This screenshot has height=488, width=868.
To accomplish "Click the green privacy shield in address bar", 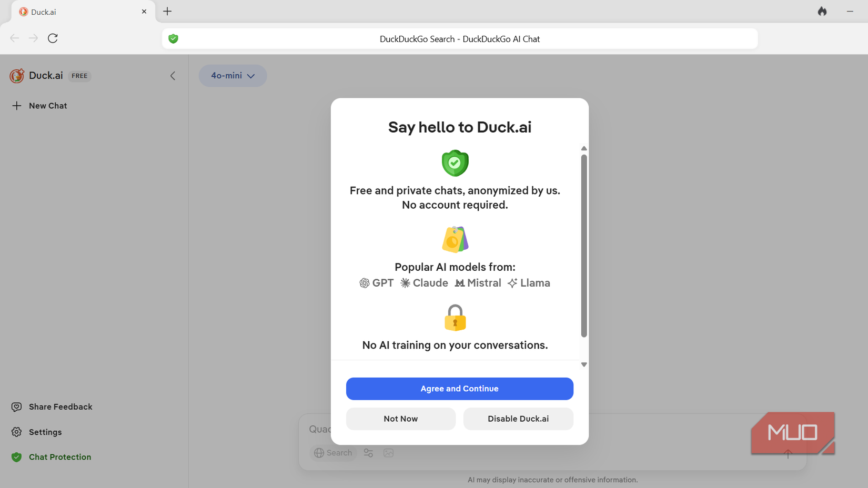I will (173, 38).
